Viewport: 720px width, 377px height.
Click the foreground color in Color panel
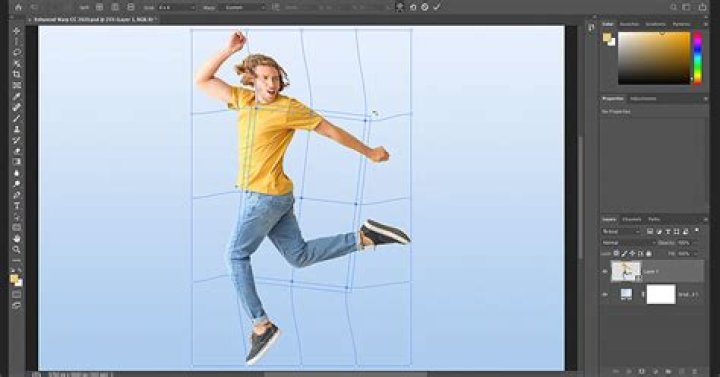pos(607,37)
